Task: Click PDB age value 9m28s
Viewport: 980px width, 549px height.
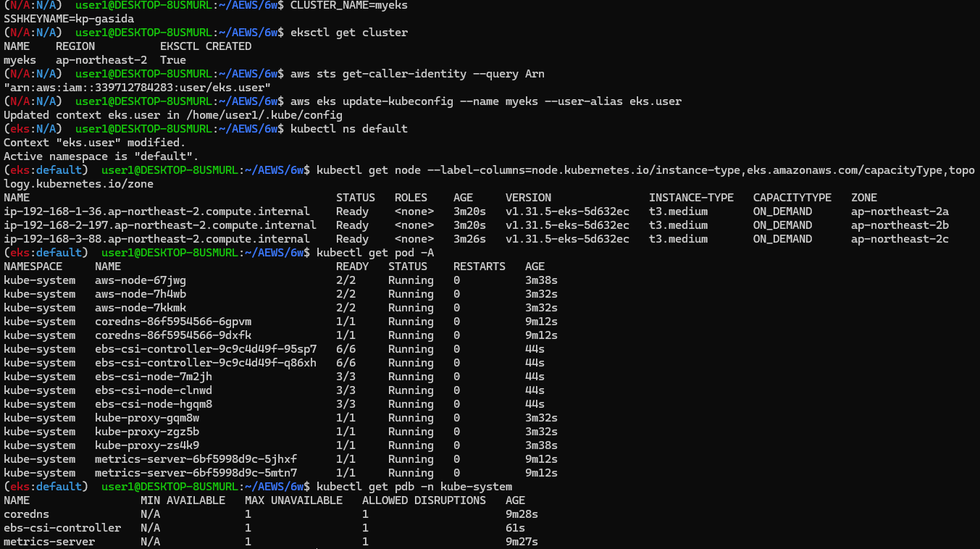Action: tap(522, 514)
